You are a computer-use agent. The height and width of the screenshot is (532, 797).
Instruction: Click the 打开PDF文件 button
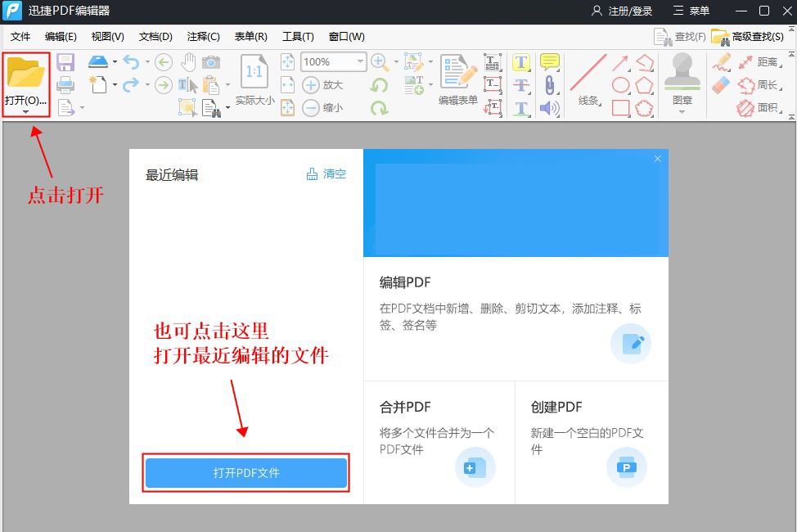click(x=245, y=473)
